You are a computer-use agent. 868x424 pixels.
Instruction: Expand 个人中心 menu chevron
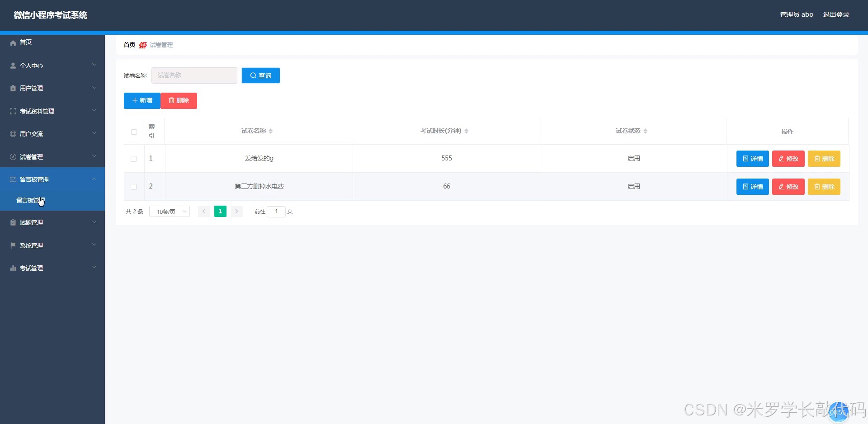(x=94, y=65)
